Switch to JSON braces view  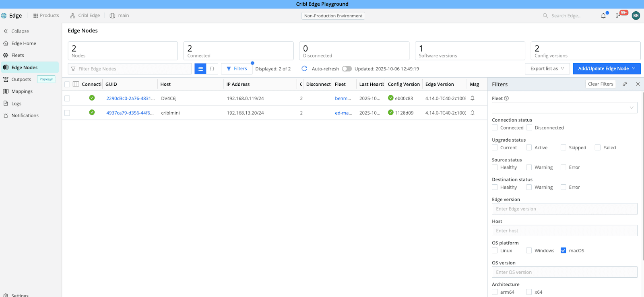212,69
